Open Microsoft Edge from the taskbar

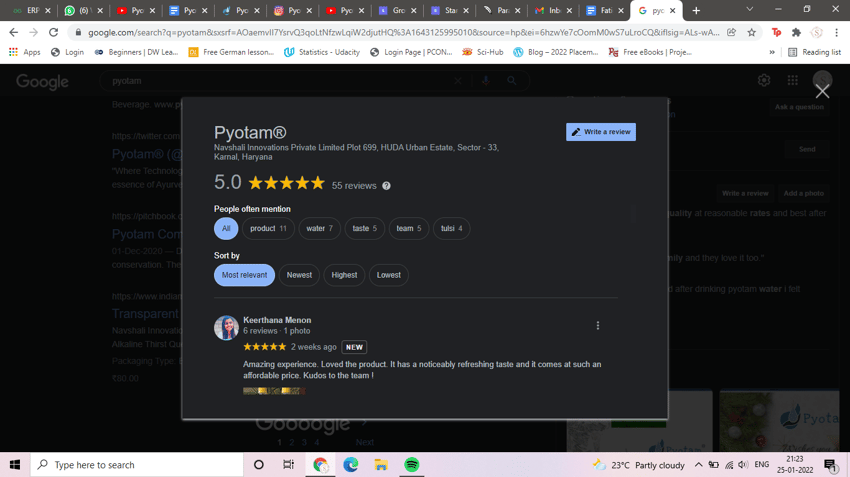[x=351, y=465]
